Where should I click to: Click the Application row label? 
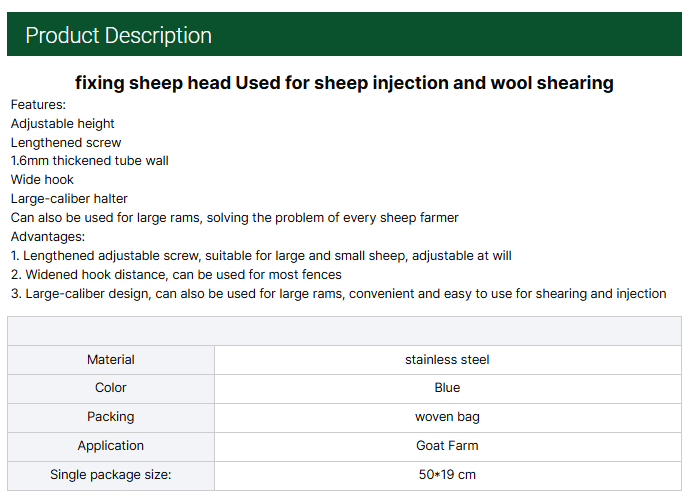tap(111, 446)
